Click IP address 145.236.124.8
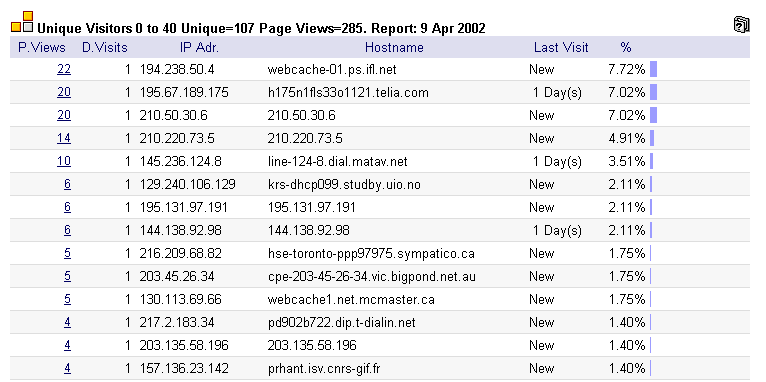 point(180,161)
